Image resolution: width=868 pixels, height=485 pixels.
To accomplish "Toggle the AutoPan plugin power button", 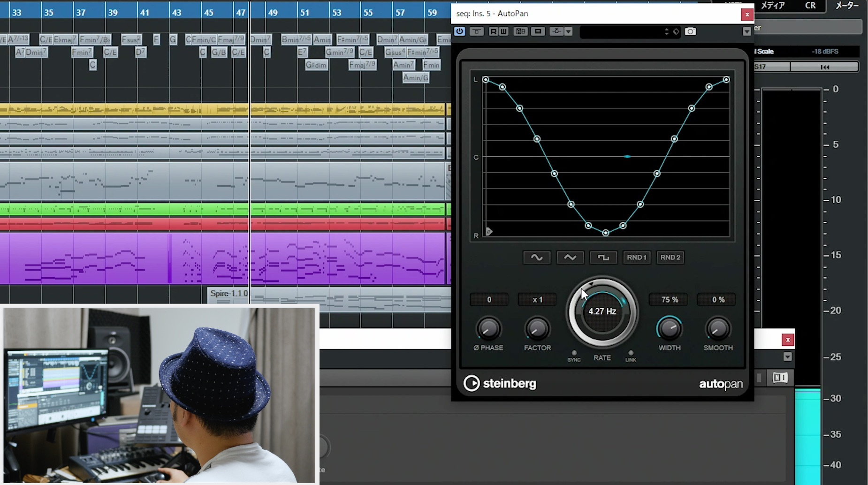I will tap(459, 31).
